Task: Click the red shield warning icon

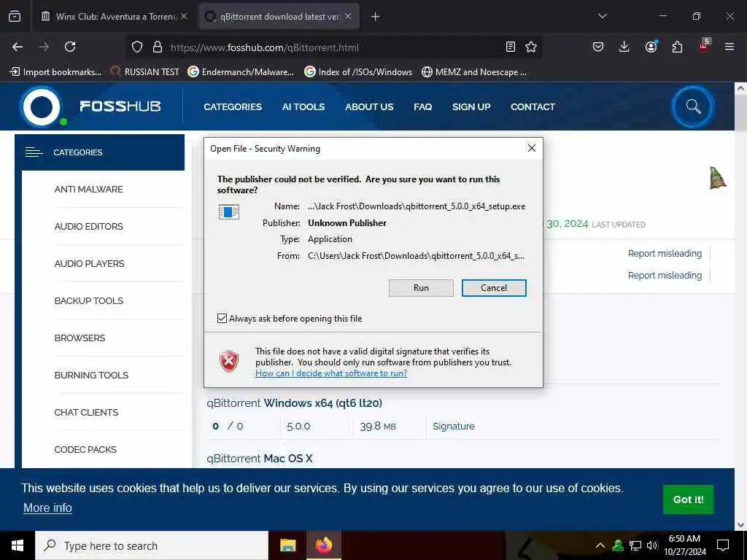Action: pyautogui.click(x=229, y=361)
